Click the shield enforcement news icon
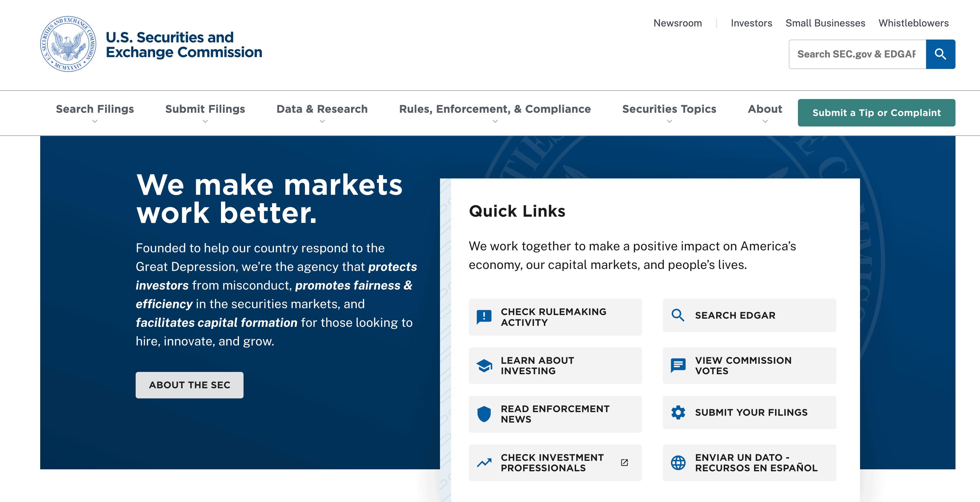Image resolution: width=980 pixels, height=502 pixels. 484,414
